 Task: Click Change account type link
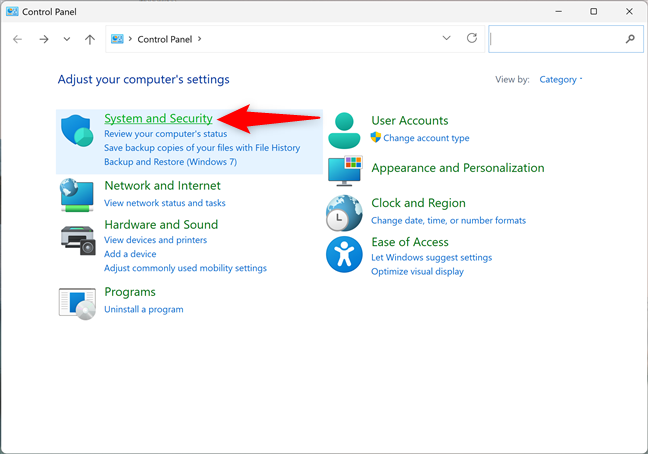[x=426, y=138]
